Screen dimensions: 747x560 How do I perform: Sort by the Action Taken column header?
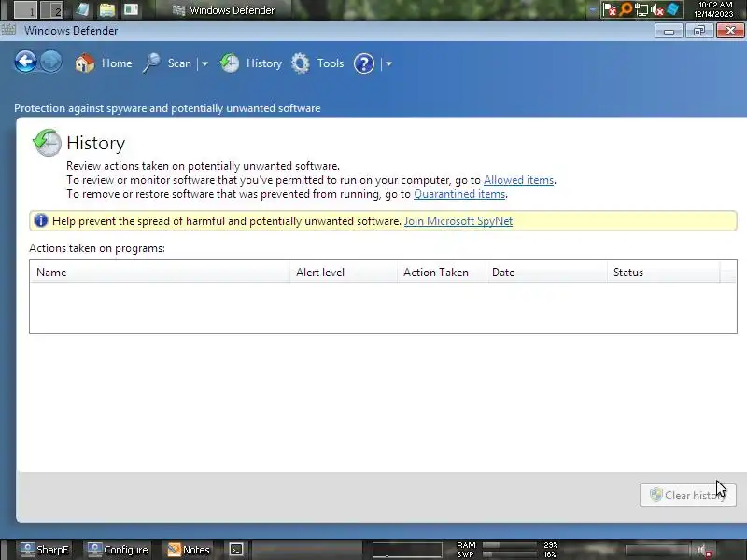pos(442,273)
